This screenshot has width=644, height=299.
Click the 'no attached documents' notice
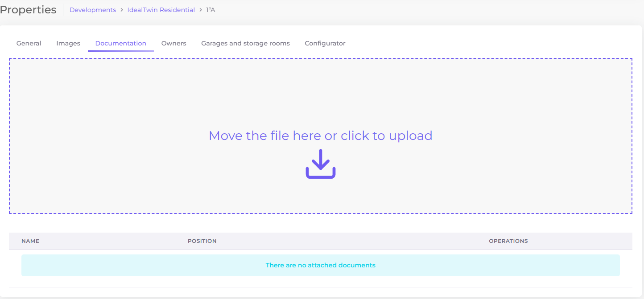[x=320, y=265]
